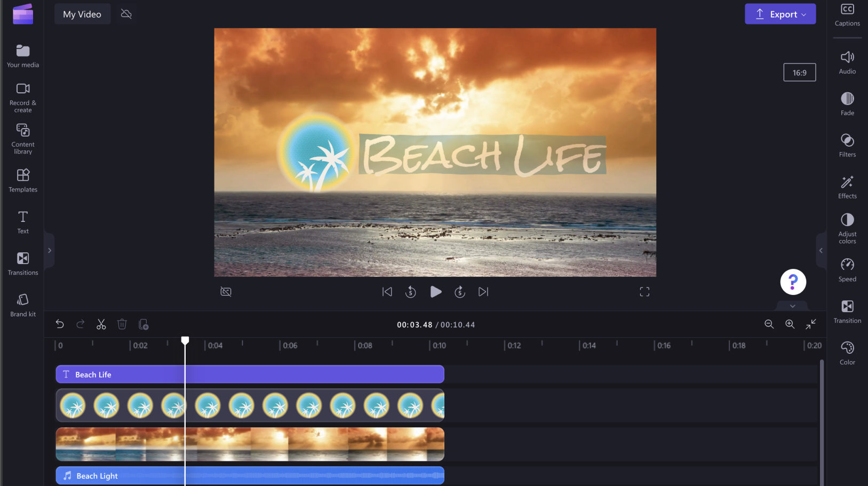This screenshot has width=868, height=486.
Task: Play the video preview
Action: pos(436,291)
